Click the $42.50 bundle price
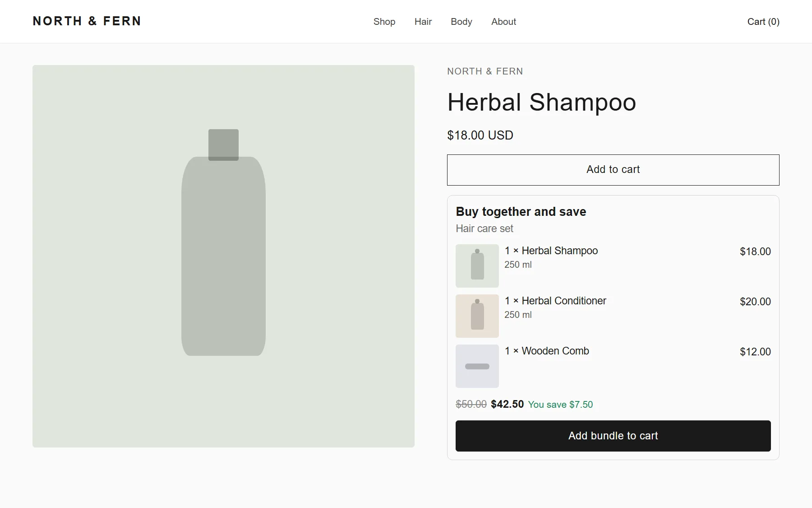The height and width of the screenshot is (508, 812). coord(507,404)
